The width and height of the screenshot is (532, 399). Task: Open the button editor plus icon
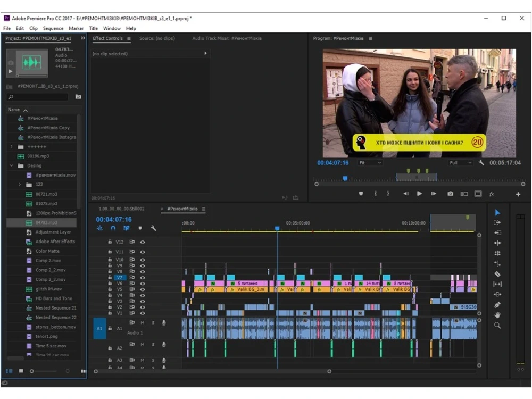point(518,194)
